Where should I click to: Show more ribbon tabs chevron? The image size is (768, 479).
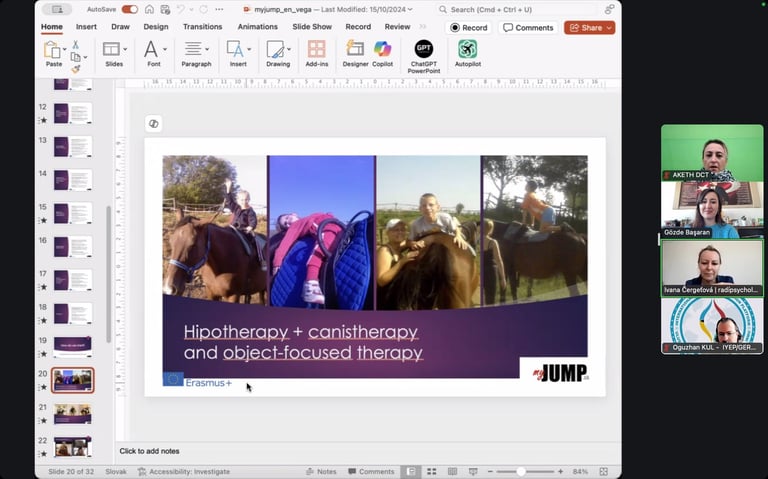423,26
